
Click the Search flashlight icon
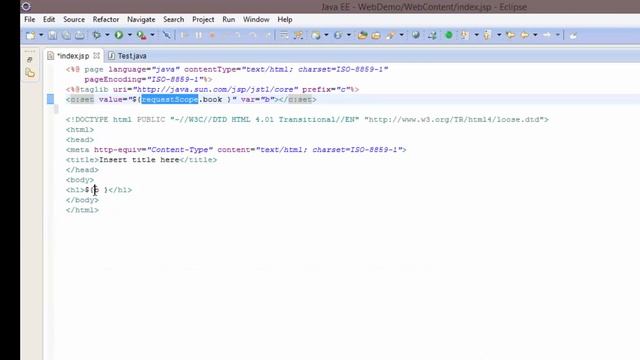[x=391, y=36]
